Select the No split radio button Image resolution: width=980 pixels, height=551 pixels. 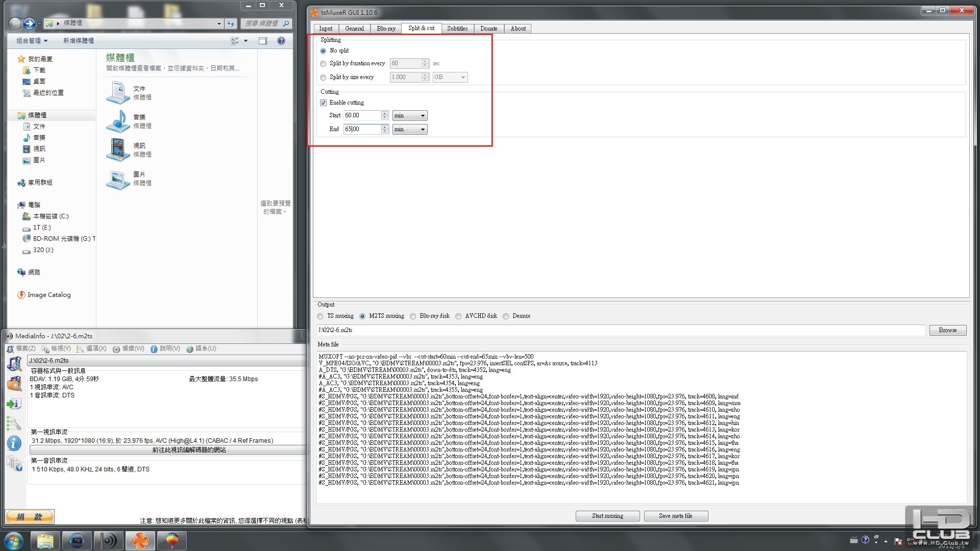coord(323,51)
